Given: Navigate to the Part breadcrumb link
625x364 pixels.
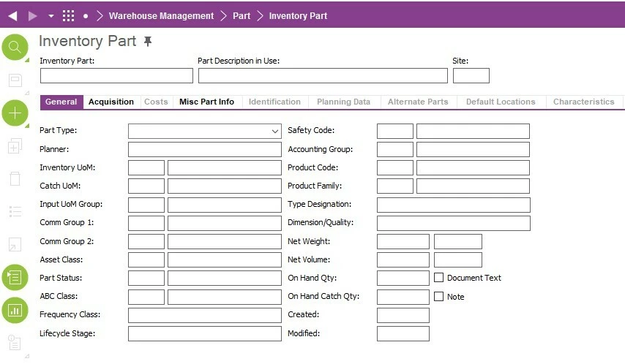Looking at the screenshot, I should (242, 15).
